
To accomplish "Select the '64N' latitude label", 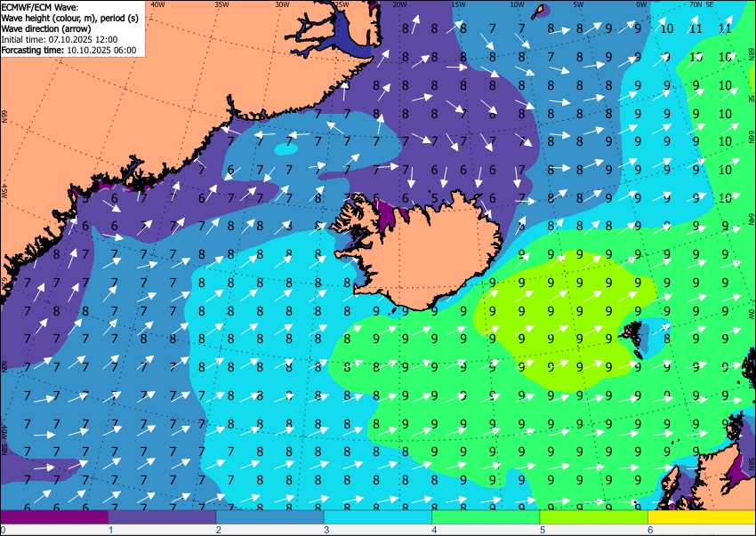I will pos(752,220).
